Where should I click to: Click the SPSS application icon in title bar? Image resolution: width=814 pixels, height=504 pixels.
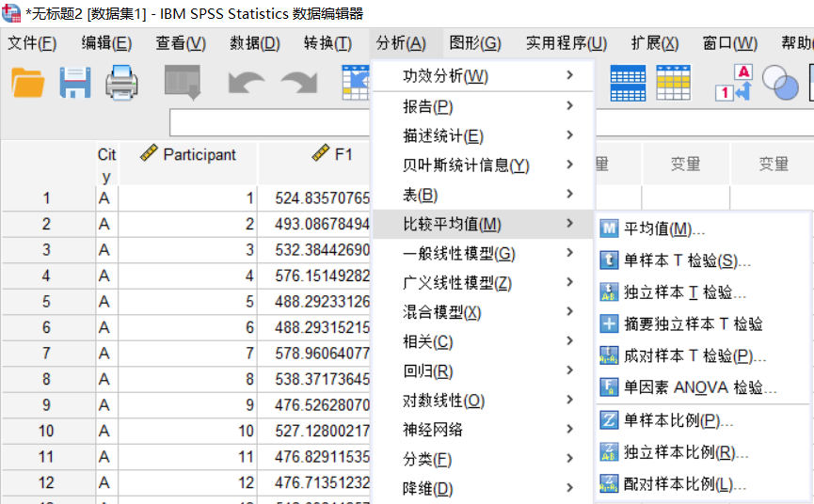pyautogui.click(x=11, y=13)
